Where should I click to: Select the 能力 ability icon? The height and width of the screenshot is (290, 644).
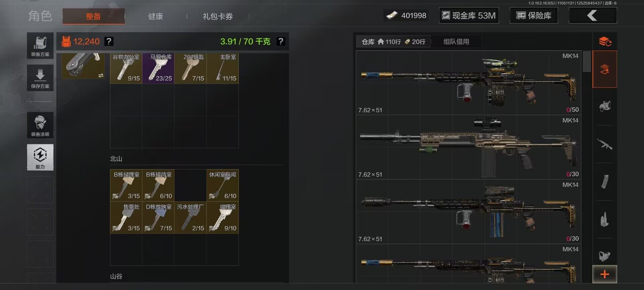click(x=40, y=157)
